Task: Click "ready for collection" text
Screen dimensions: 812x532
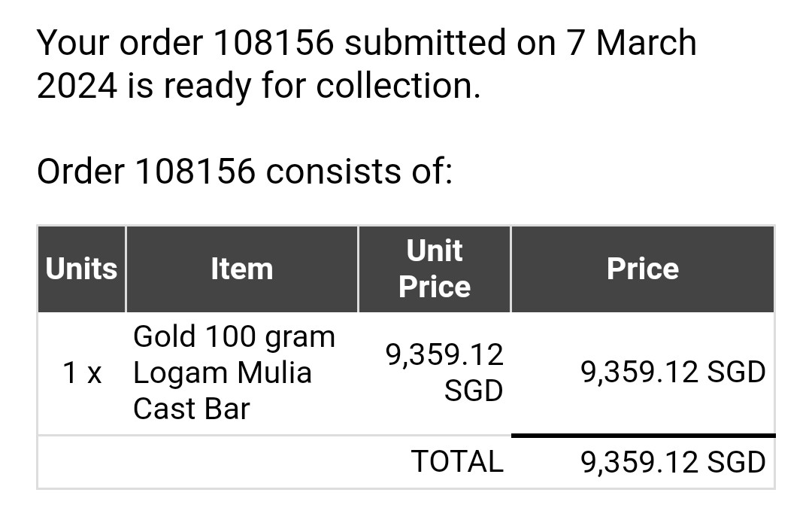Action: point(322,86)
